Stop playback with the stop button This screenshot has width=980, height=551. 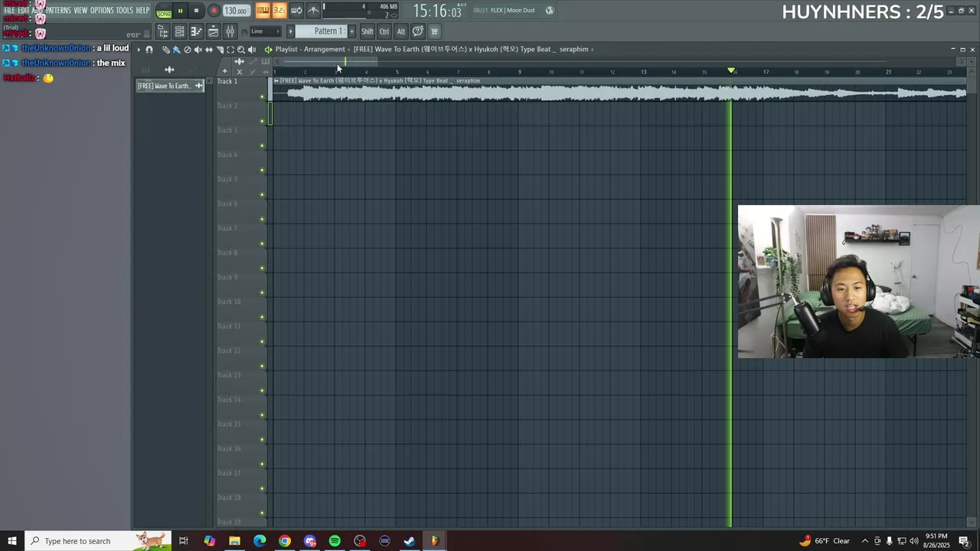[196, 11]
